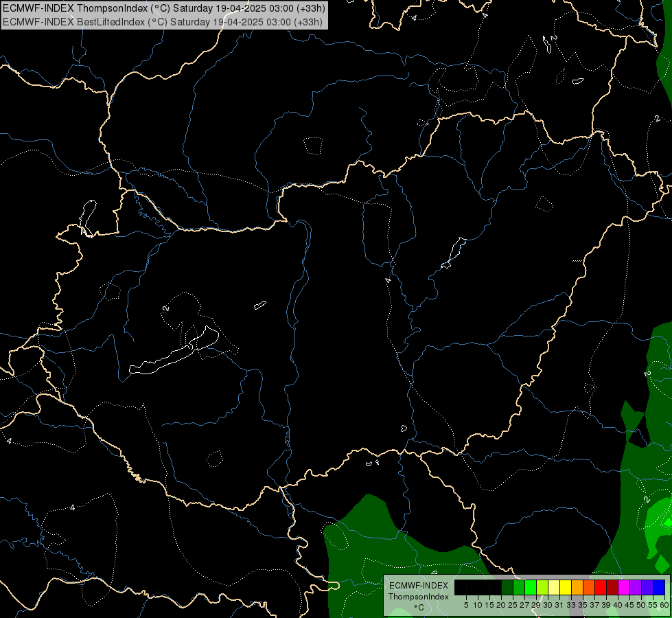Pick the pale yellow 30–31 legend swatch
This screenshot has width=672, height=618.
[x=554, y=587]
